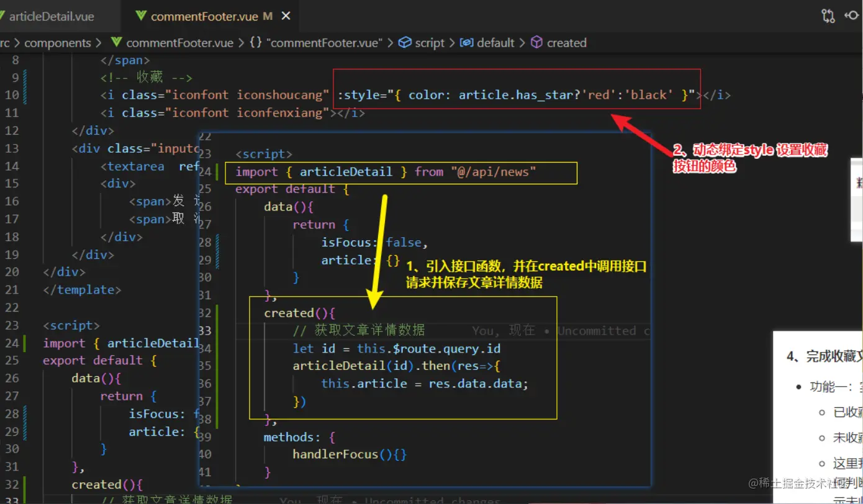The height and width of the screenshot is (504, 863).
Task: Click the script cube icon in breadcrumbs
Action: click(405, 43)
